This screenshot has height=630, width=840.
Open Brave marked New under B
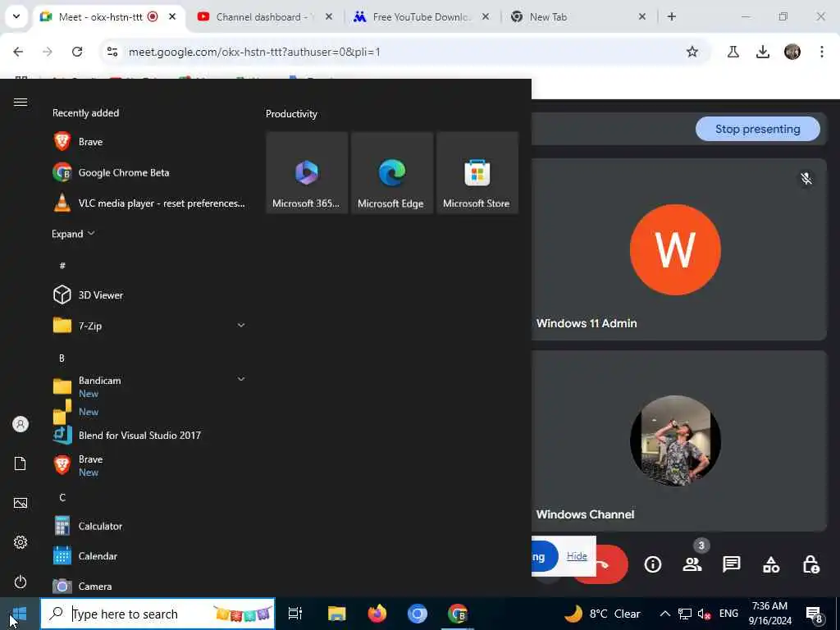pyautogui.click(x=149, y=465)
